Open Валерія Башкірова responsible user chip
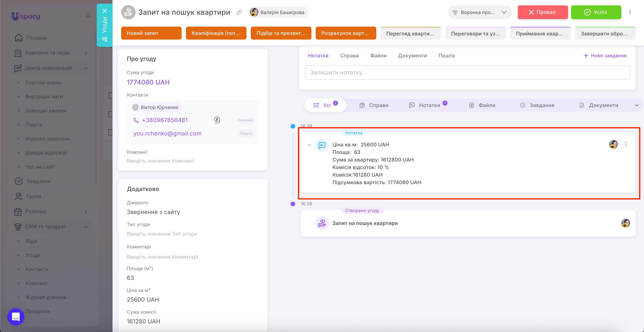The width and height of the screenshot is (644, 332). click(278, 12)
